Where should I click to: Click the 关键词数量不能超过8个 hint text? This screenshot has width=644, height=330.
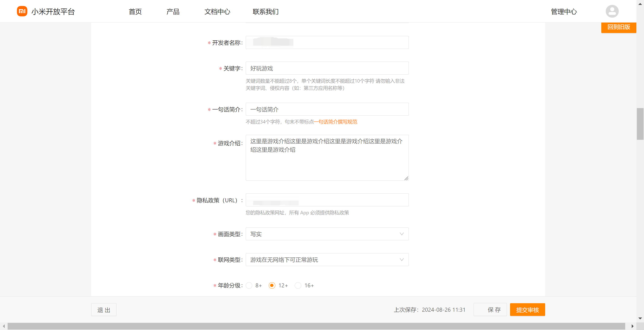(x=325, y=84)
